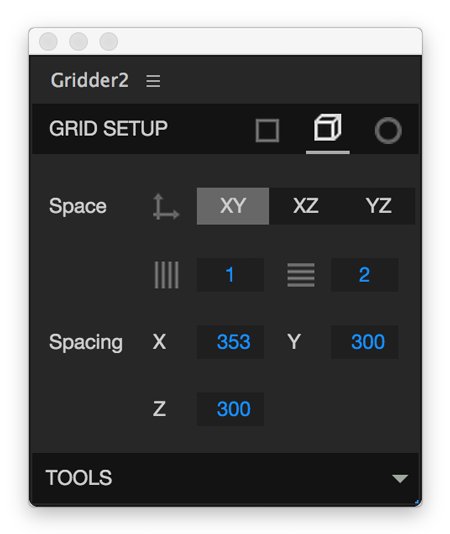Open the Gridder2 panel hamburger menu
This screenshot has width=450, height=534.
click(x=153, y=81)
